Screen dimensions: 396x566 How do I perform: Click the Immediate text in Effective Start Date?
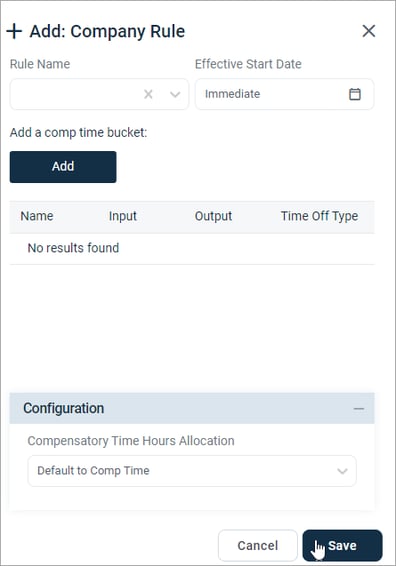tap(232, 94)
